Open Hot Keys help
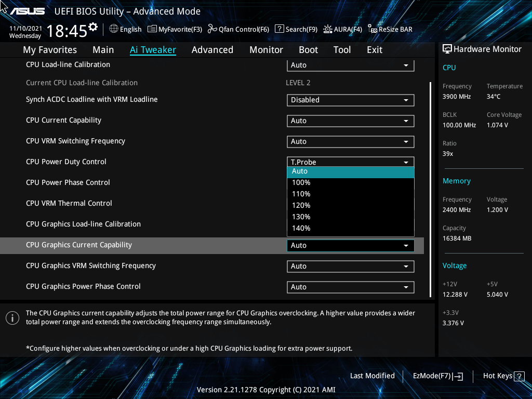 [503, 376]
